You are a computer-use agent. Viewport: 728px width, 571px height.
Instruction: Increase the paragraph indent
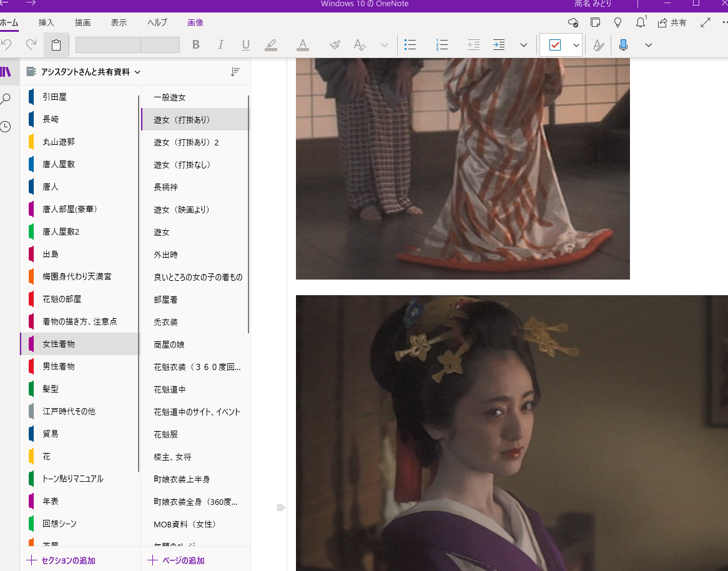point(499,44)
